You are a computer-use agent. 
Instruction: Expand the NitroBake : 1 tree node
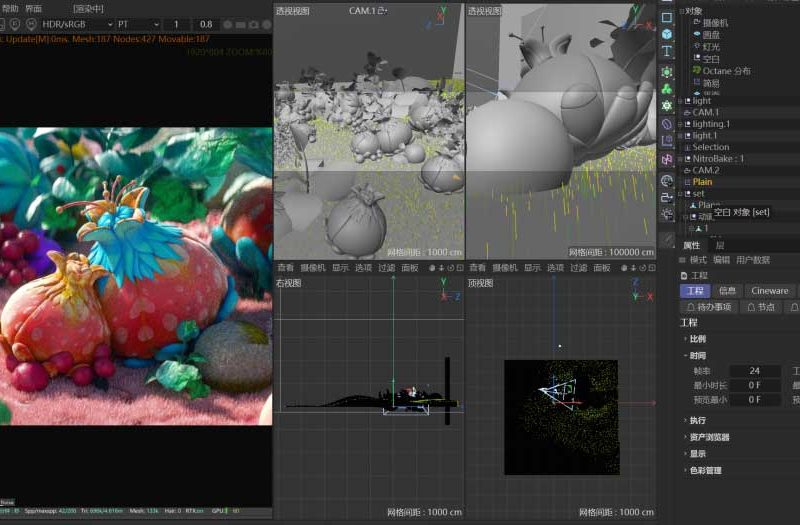pos(681,159)
